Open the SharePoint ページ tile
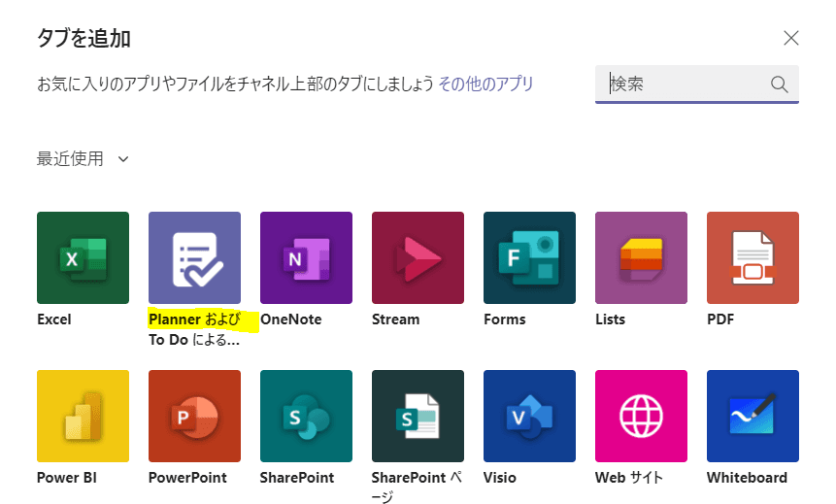Viewport: 836px width, 504px height. (x=418, y=416)
